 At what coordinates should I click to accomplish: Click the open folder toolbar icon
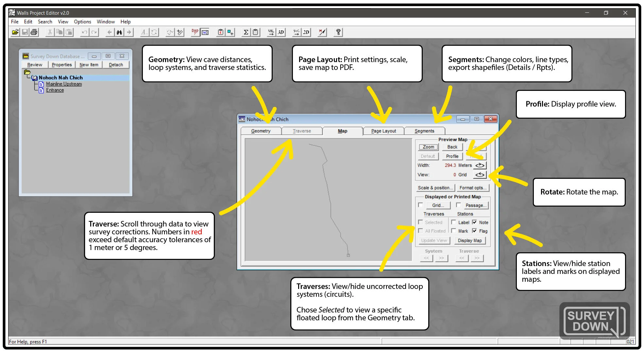click(15, 32)
